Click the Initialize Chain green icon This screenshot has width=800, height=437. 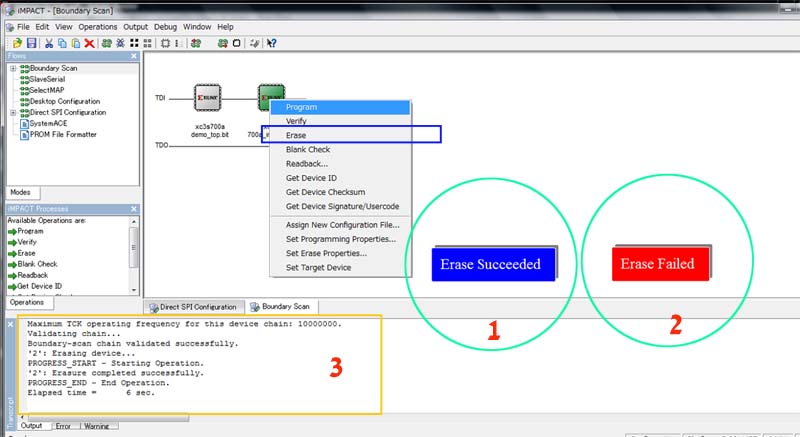107,43
